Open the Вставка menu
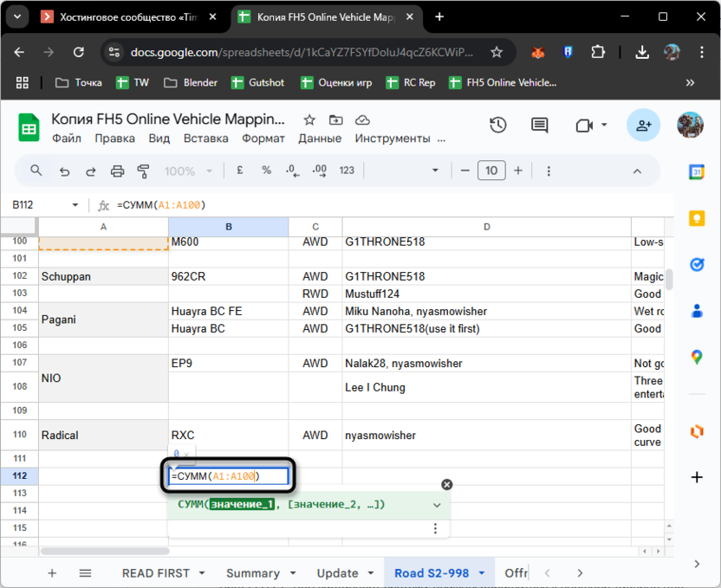Image resolution: width=721 pixels, height=588 pixels. (x=206, y=139)
